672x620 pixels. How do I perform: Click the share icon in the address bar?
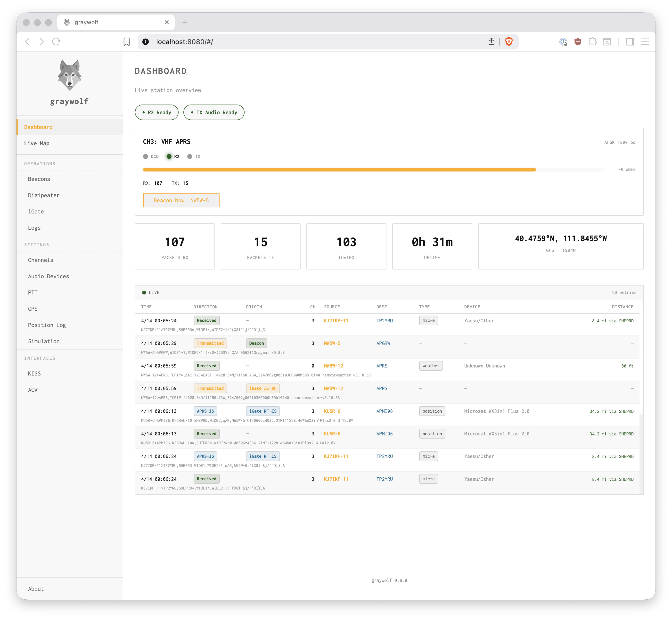(491, 42)
